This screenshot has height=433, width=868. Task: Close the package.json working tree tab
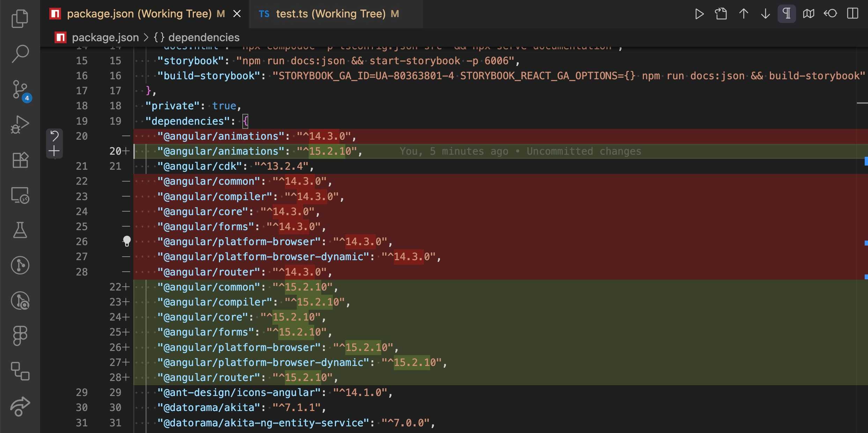click(x=237, y=14)
